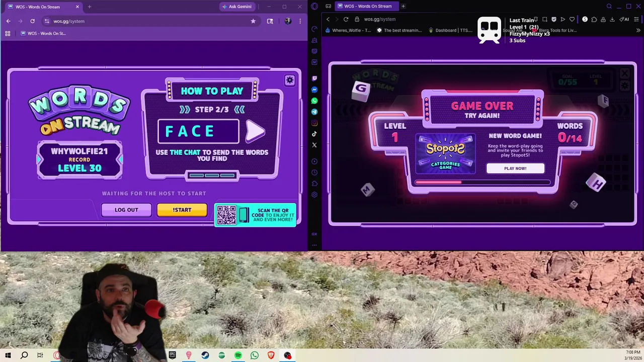Go back in Opera GX
The height and width of the screenshot is (362, 644).
click(328, 19)
